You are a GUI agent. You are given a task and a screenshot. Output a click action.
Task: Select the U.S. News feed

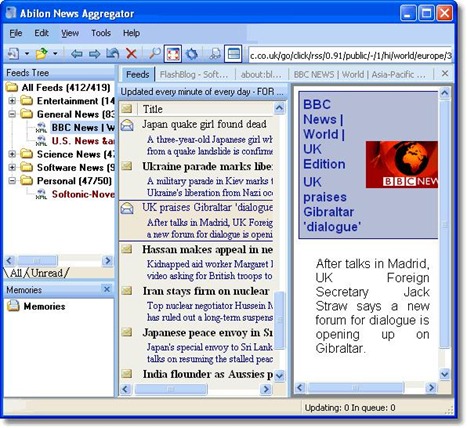83,141
